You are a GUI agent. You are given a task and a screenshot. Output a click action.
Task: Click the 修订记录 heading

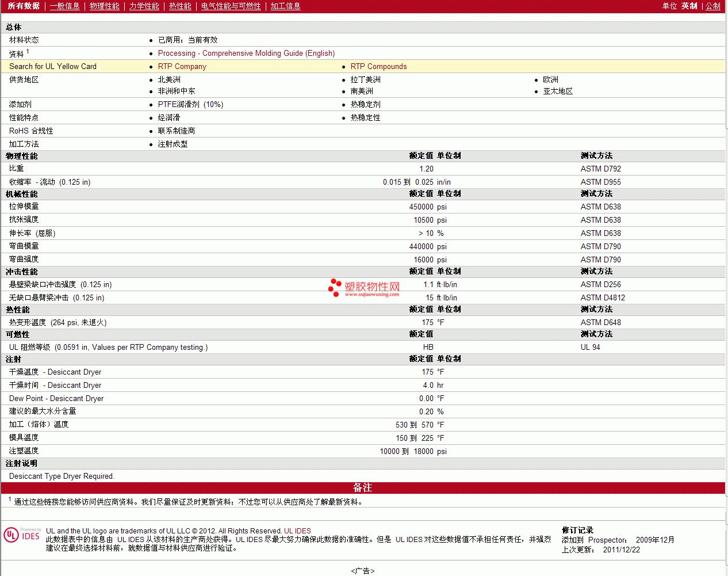tap(577, 530)
